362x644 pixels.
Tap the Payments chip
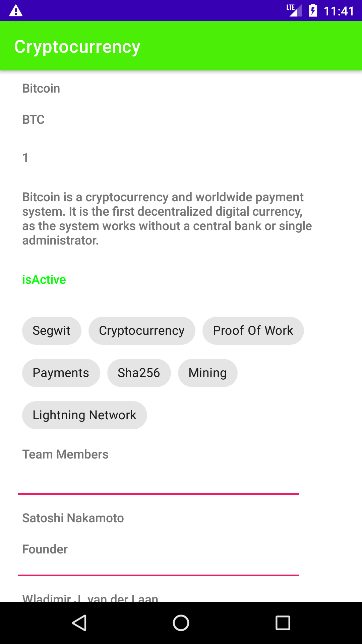pyautogui.click(x=61, y=373)
